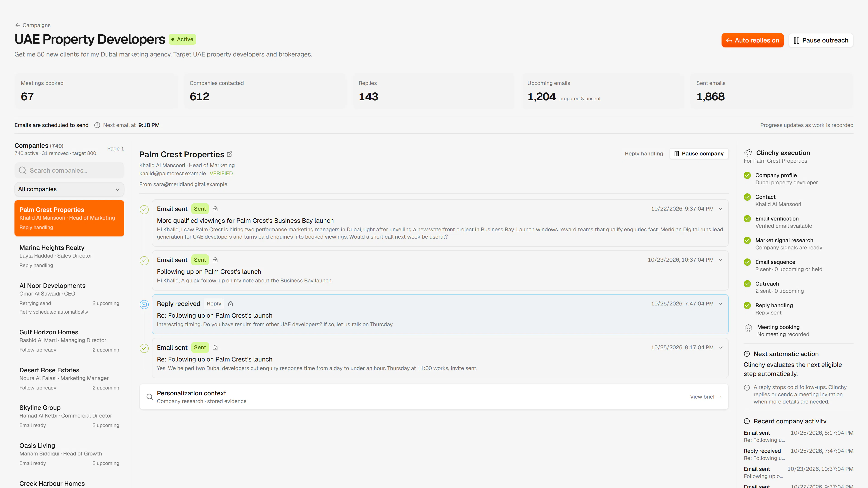Click View brief link
868x488 pixels.
(705, 397)
